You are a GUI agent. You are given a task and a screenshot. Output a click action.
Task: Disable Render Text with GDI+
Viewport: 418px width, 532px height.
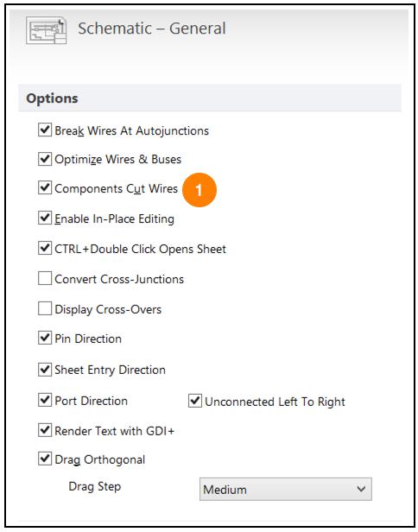[45, 430]
